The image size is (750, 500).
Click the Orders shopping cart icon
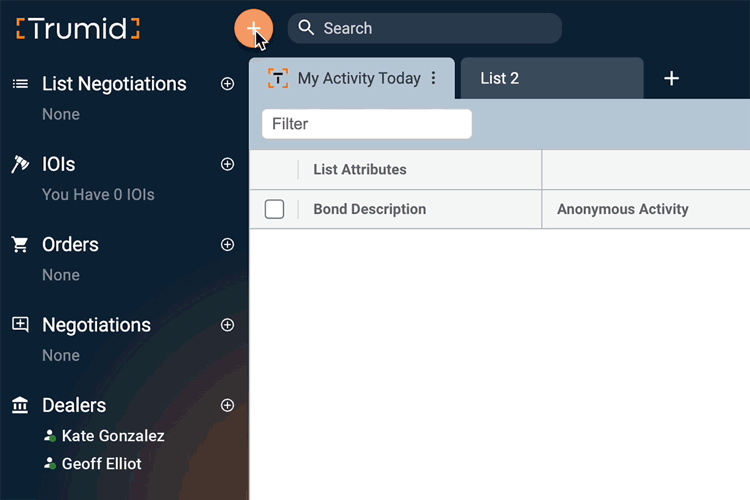click(20, 244)
